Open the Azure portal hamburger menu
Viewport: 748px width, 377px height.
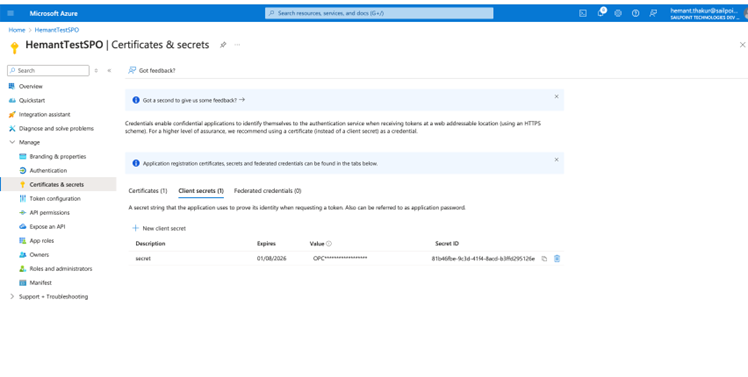10,13
